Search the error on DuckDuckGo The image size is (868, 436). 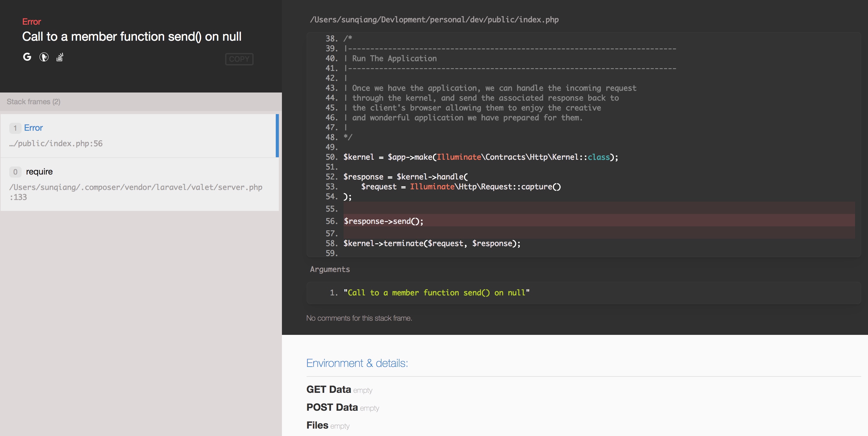click(x=44, y=57)
